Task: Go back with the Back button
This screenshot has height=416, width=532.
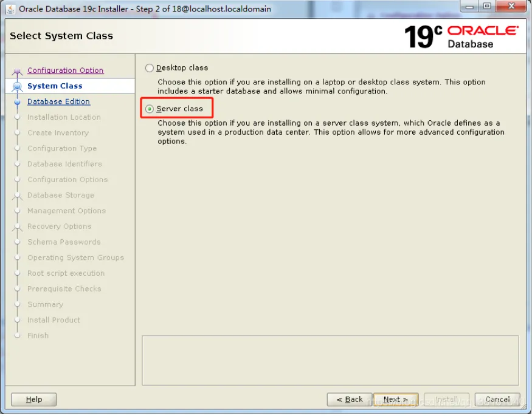Action: point(350,400)
